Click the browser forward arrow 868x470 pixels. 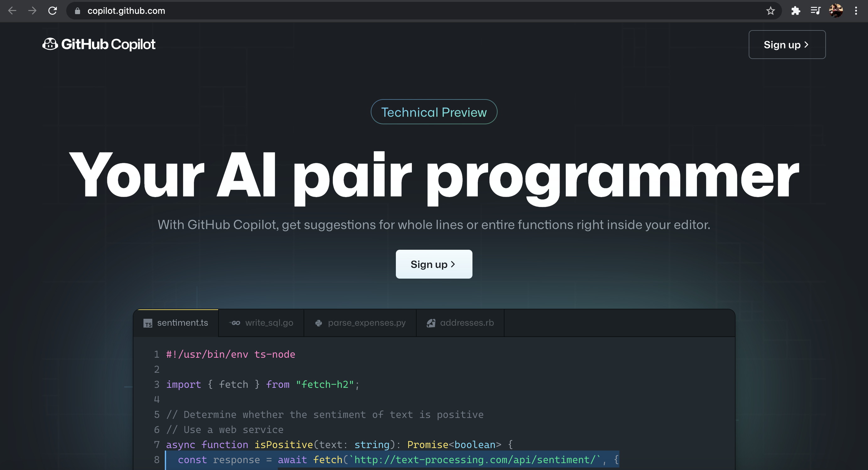tap(32, 11)
